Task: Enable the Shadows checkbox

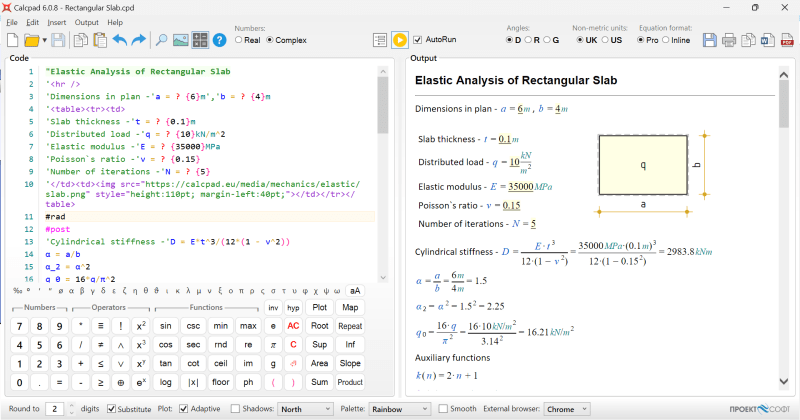Action: (x=235, y=409)
